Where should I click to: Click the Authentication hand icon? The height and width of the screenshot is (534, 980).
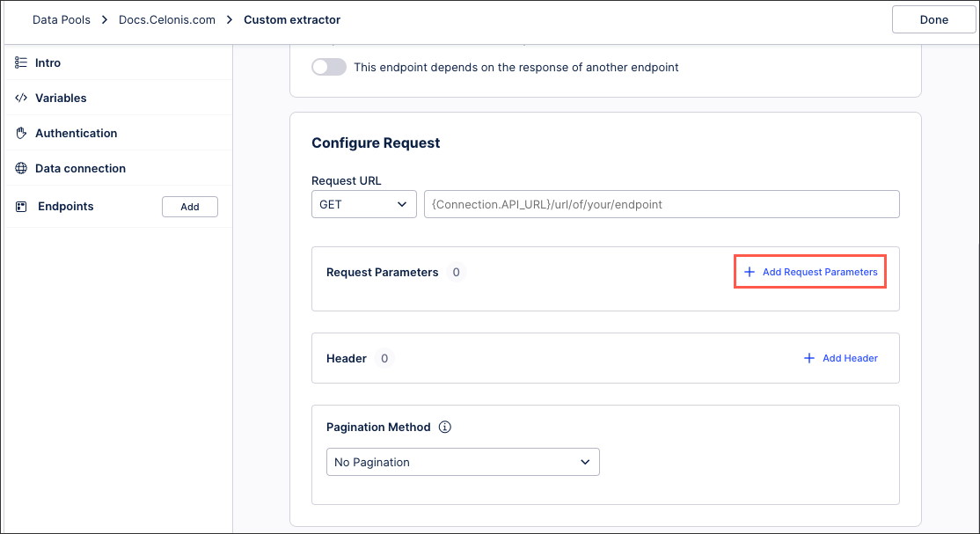pyautogui.click(x=21, y=134)
